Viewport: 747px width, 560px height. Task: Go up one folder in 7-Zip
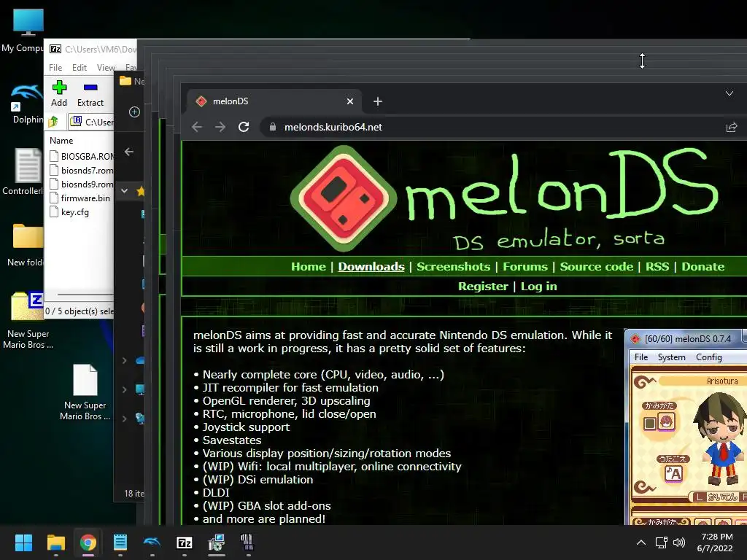[x=53, y=122]
